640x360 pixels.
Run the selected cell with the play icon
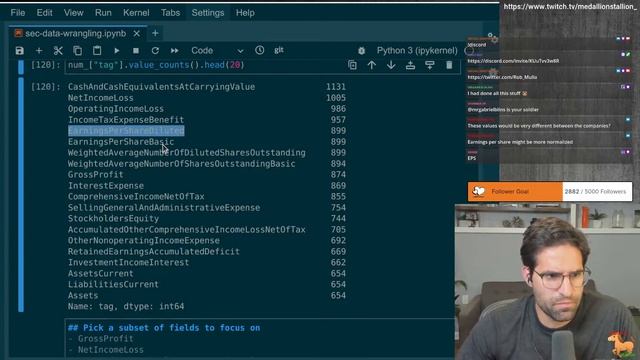click(117, 51)
